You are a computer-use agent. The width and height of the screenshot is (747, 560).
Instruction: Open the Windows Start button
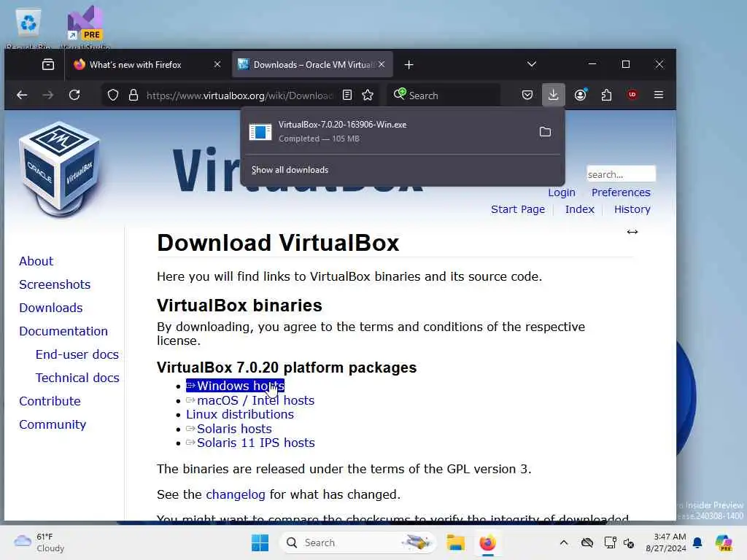tap(260, 542)
